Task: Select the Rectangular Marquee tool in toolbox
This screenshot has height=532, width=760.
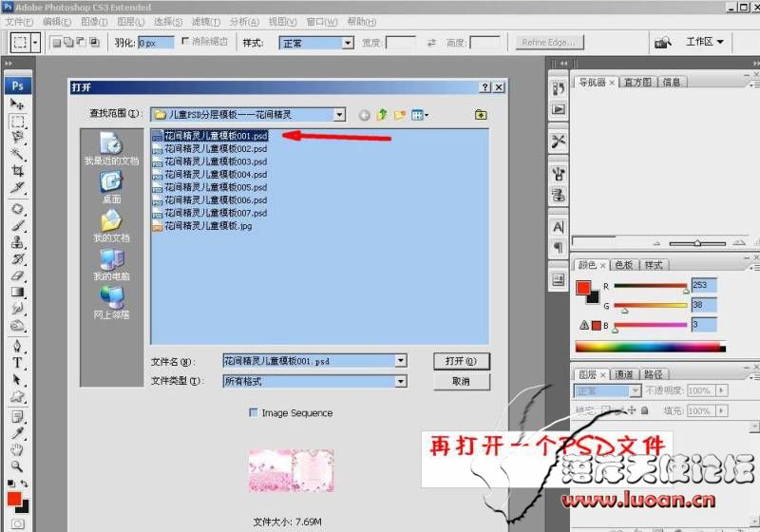Action: point(17,121)
